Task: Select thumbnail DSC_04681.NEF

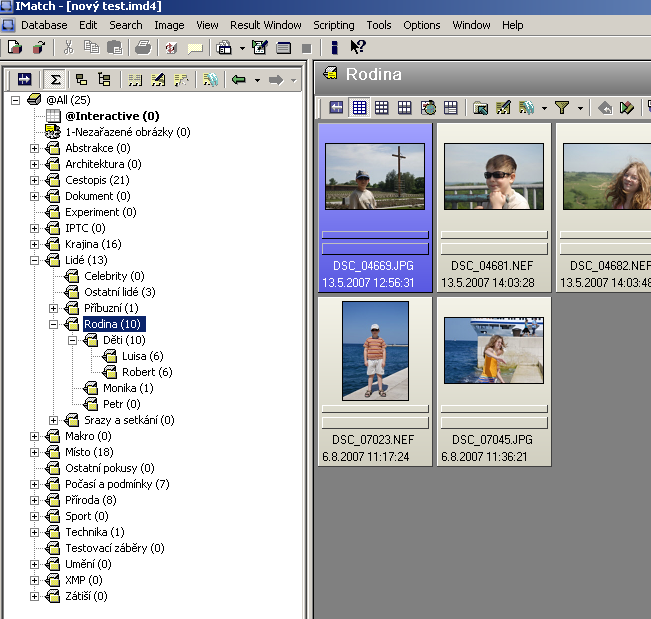Action: pos(494,208)
